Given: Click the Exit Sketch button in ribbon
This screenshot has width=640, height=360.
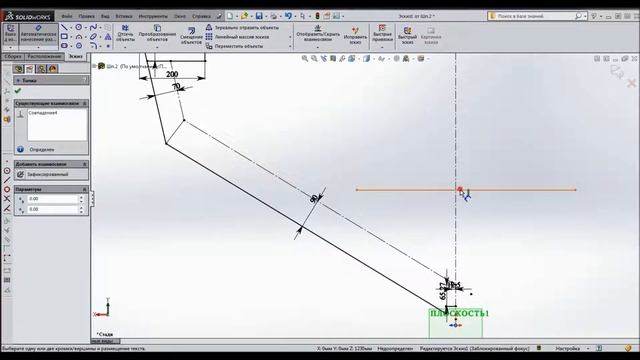Looking at the screenshot, I should tap(10, 33).
